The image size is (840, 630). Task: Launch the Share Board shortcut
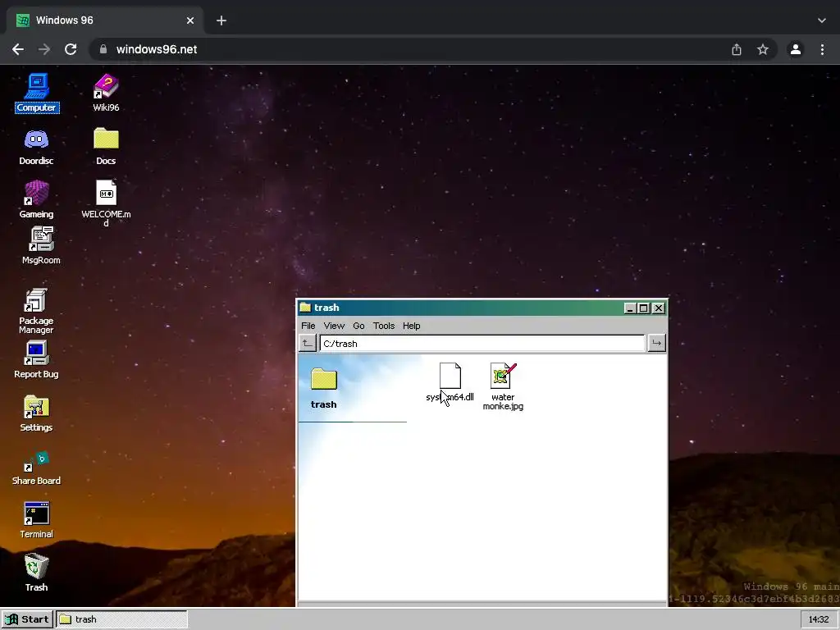tap(36, 468)
